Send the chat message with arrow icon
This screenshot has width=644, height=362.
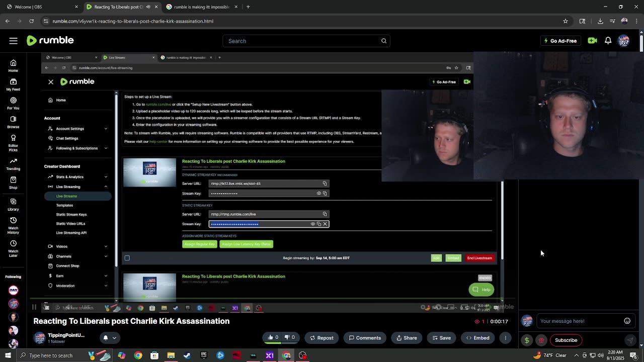coord(630,340)
